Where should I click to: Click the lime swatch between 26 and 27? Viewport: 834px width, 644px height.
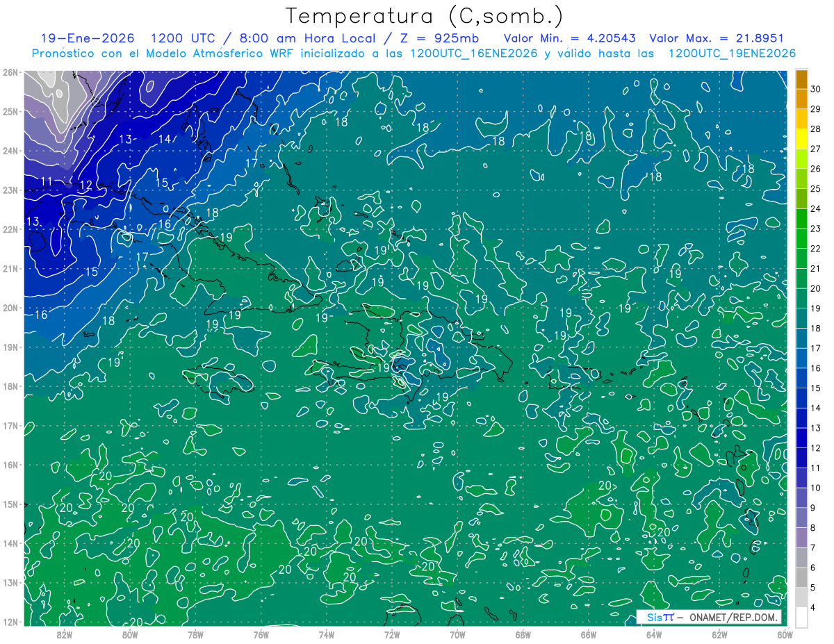pyautogui.click(x=802, y=159)
